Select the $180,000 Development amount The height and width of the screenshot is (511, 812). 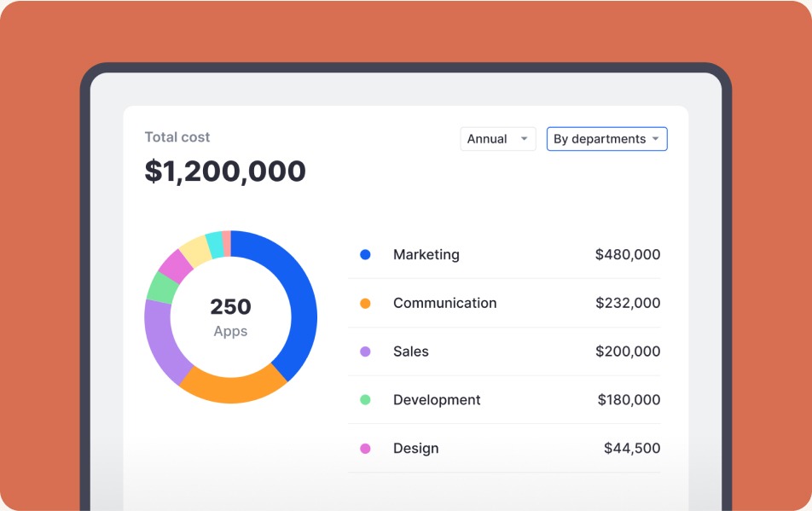click(x=629, y=400)
